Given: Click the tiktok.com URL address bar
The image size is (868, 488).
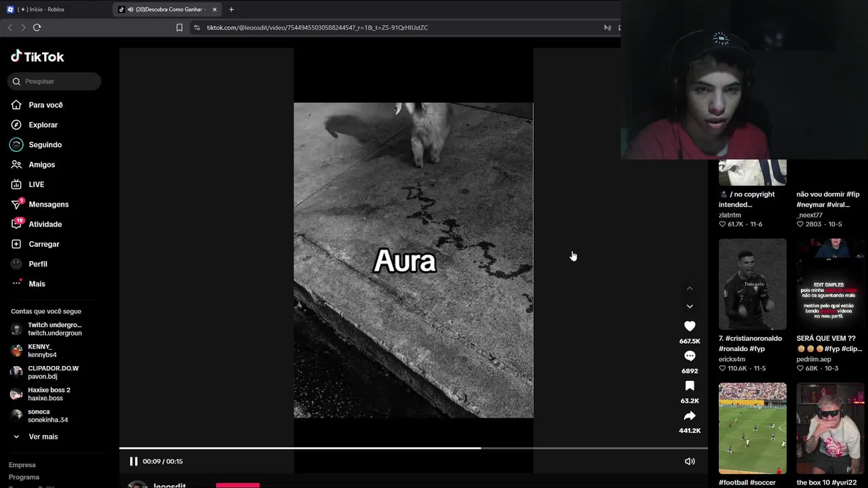Looking at the screenshot, I should coord(317,28).
